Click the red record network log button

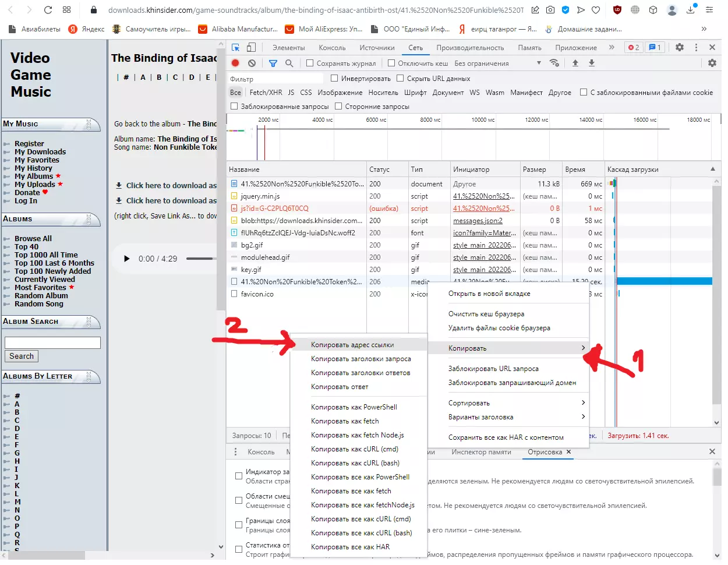[x=235, y=63]
